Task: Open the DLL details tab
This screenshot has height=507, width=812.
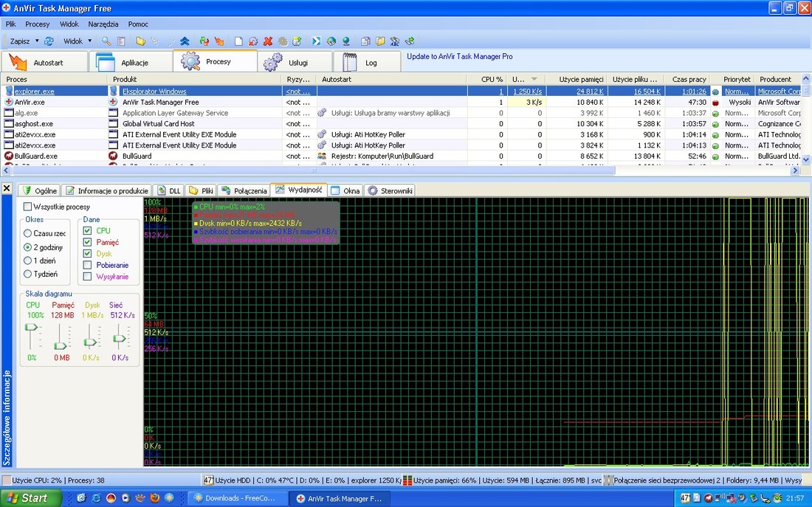Action: click(x=169, y=190)
